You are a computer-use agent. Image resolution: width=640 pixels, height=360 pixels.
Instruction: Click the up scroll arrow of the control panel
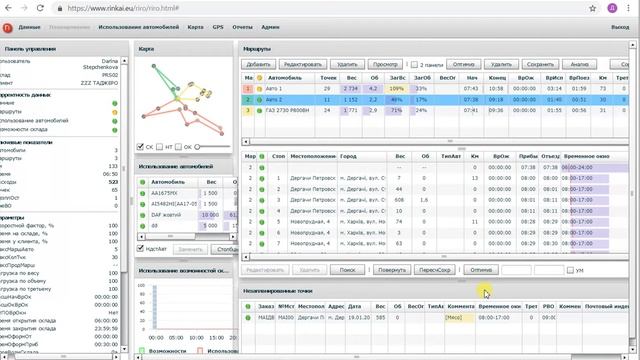[x=124, y=61]
